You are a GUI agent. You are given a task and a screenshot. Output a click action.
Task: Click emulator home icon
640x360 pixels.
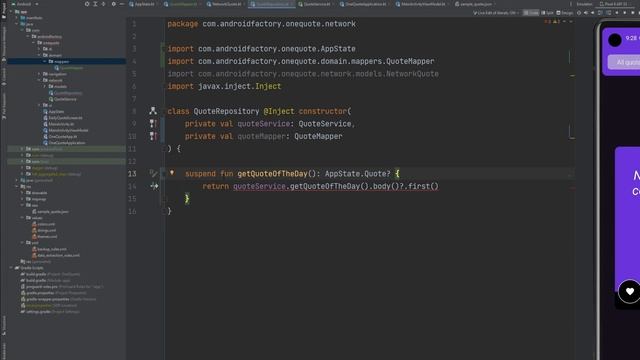coord(625,13)
